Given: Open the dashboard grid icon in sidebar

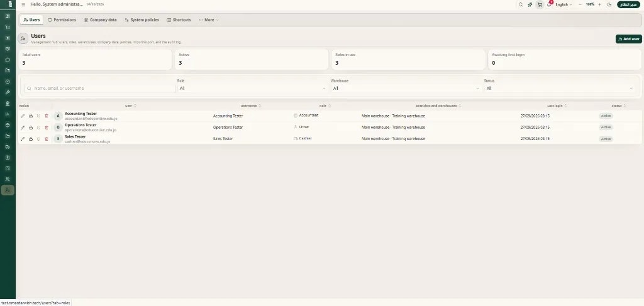Looking at the screenshot, I should click(8, 16).
